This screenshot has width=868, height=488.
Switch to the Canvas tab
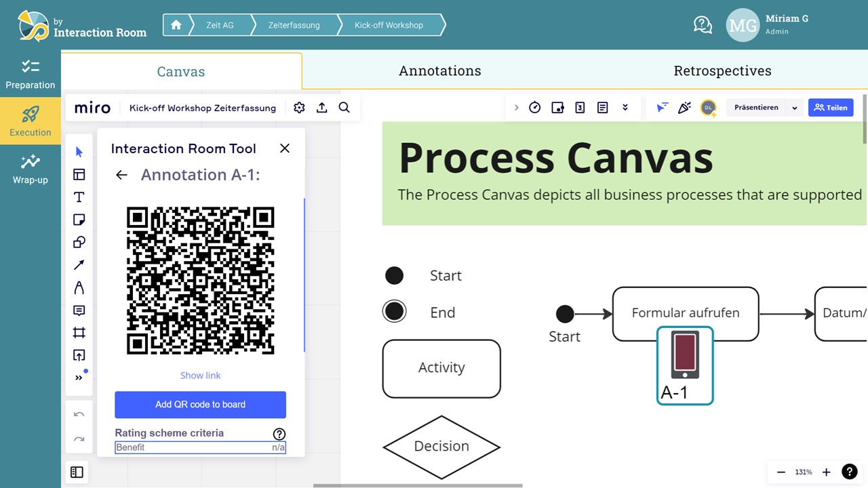(x=181, y=71)
